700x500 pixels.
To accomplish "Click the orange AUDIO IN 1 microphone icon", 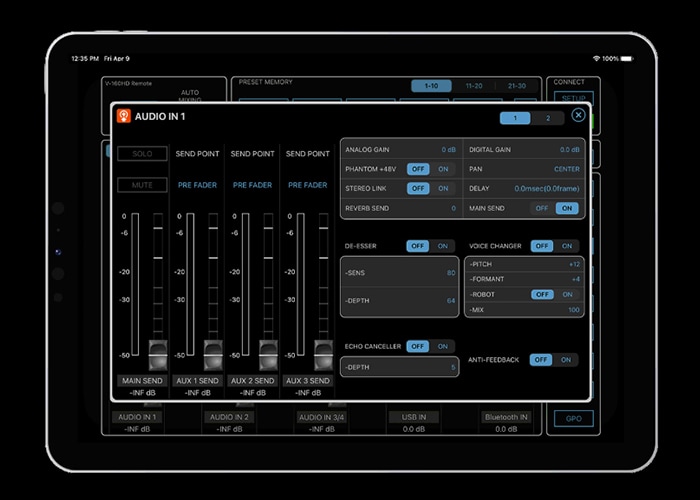I will 124,116.
